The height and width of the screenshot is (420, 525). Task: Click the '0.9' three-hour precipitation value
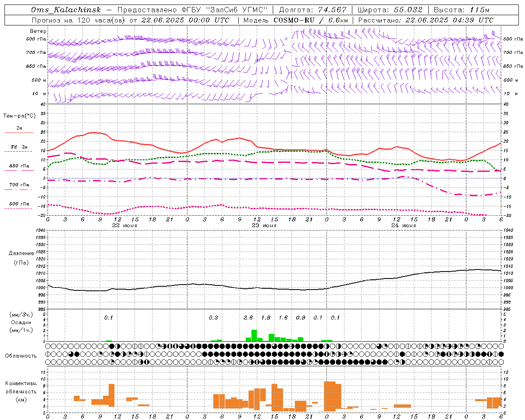[301, 318]
